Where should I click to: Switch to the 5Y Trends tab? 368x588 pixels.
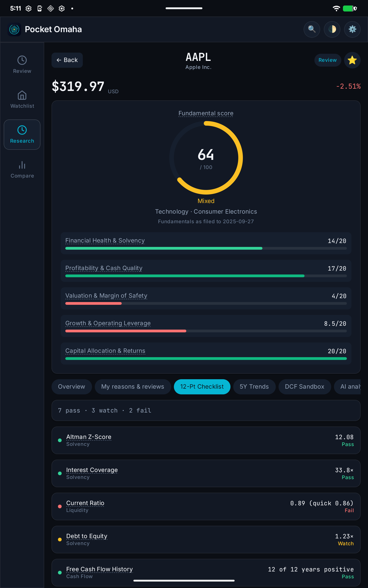tap(254, 387)
